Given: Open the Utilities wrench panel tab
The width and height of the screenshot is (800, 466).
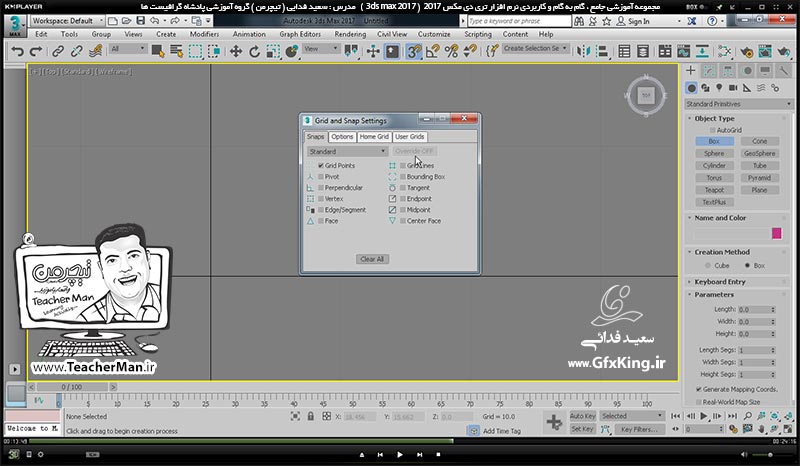Looking at the screenshot, I should [x=784, y=71].
